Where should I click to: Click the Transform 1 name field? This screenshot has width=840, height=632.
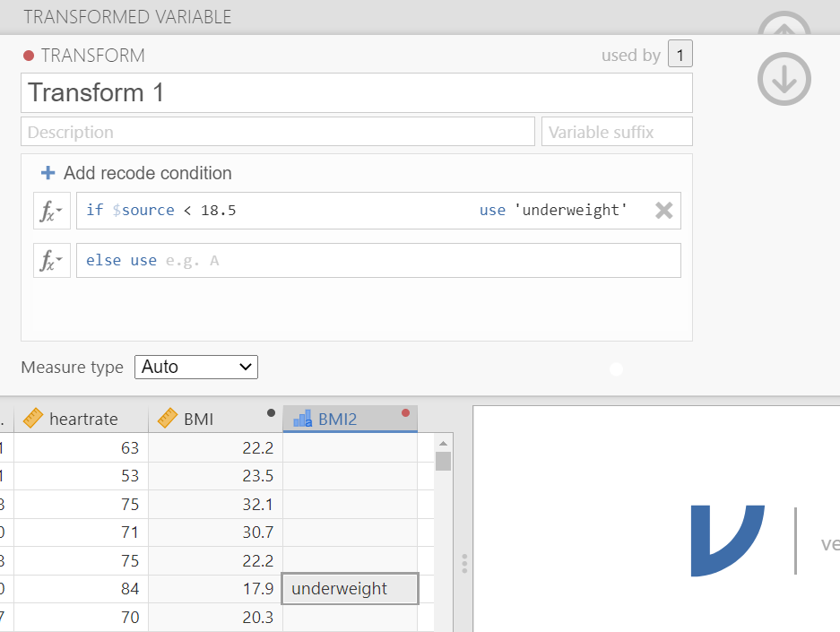356,93
